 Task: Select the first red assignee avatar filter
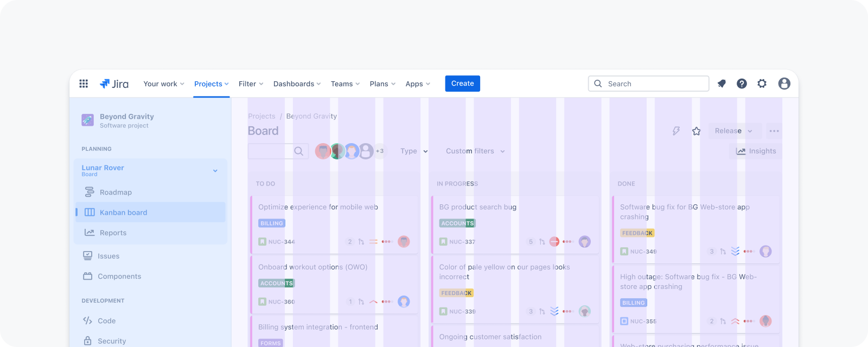(x=323, y=151)
